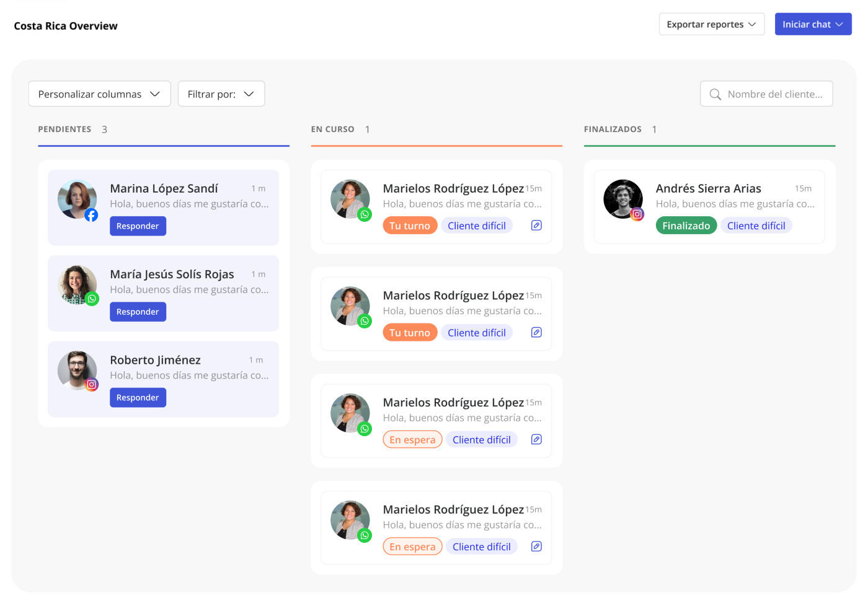Click the edit icon on the second Tu turno card

pyautogui.click(x=536, y=333)
